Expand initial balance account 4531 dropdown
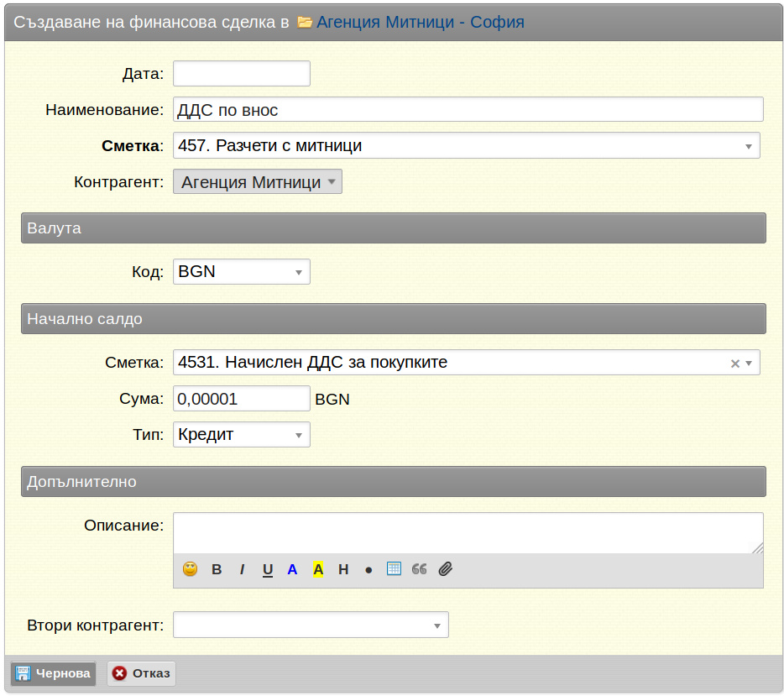This screenshot has height=696, width=784. 749,364
